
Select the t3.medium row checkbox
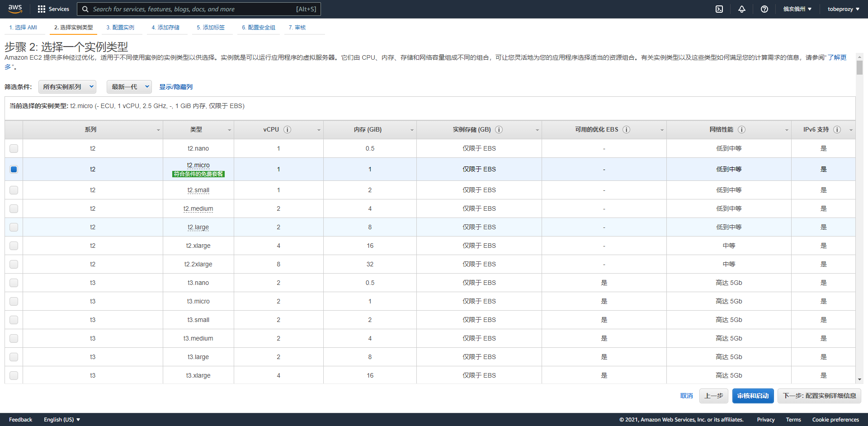pos(14,338)
